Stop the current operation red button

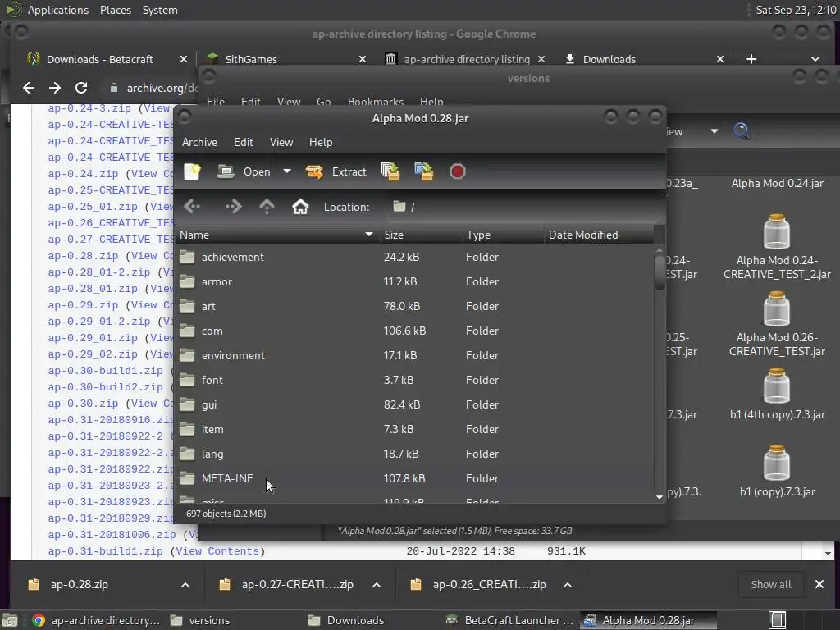(457, 171)
